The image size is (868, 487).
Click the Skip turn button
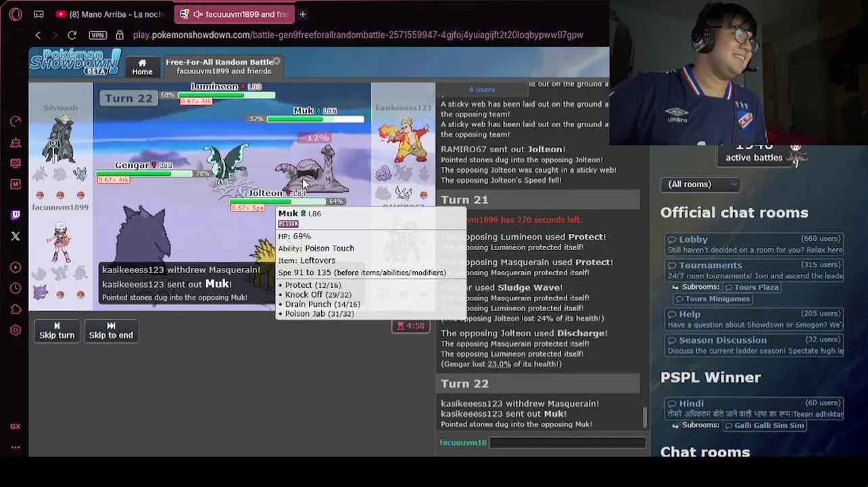coord(57,330)
